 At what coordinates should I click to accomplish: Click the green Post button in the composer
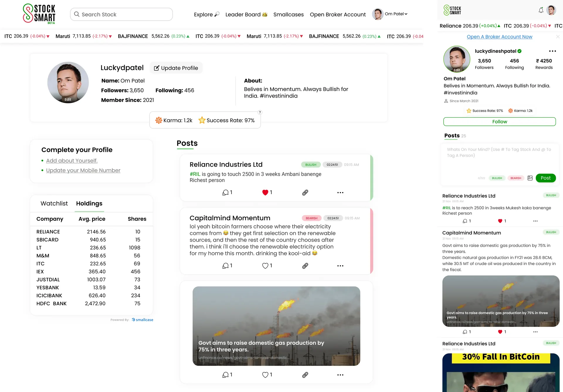pyautogui.click(x=545, y=178)
